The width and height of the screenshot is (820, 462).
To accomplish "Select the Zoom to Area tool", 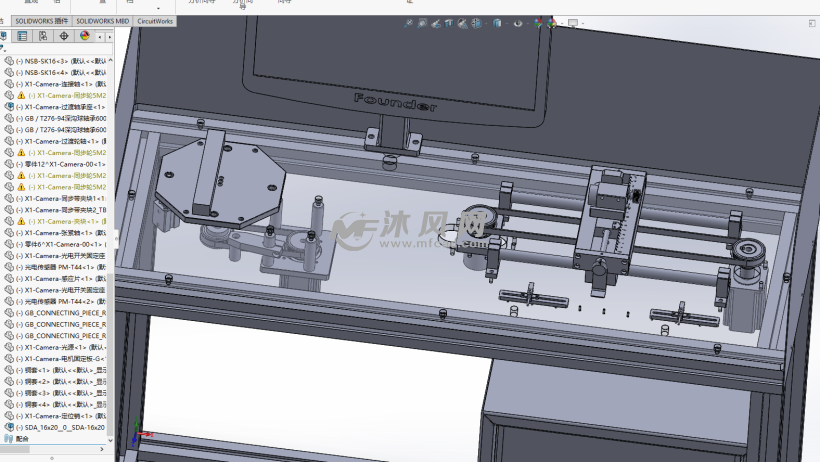I will (x=422, y=23).
